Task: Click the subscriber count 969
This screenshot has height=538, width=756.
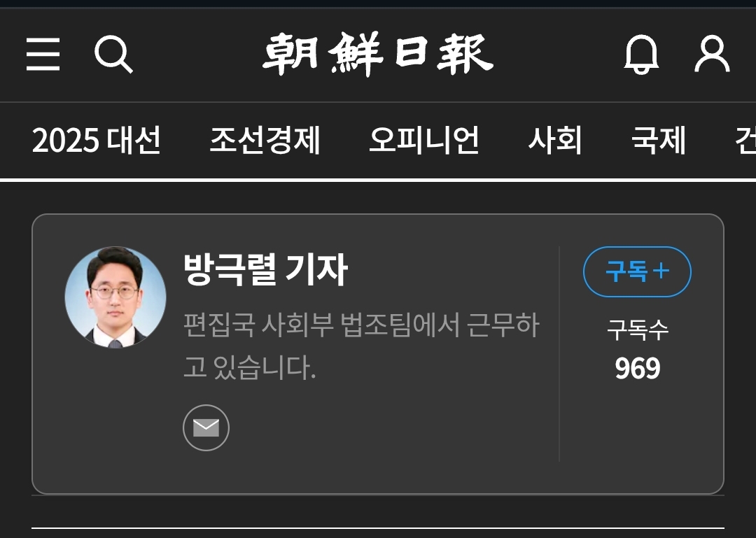Action: (638, 369)
